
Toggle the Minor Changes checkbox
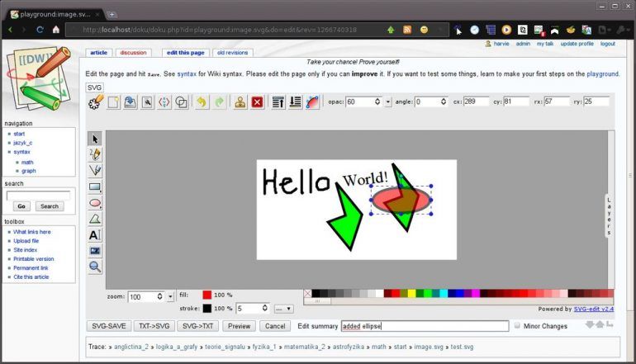coord(517,325)
